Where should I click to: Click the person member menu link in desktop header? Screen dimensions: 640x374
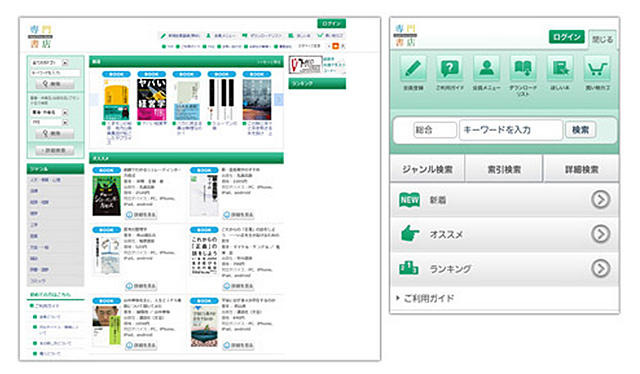click(220, 36)
